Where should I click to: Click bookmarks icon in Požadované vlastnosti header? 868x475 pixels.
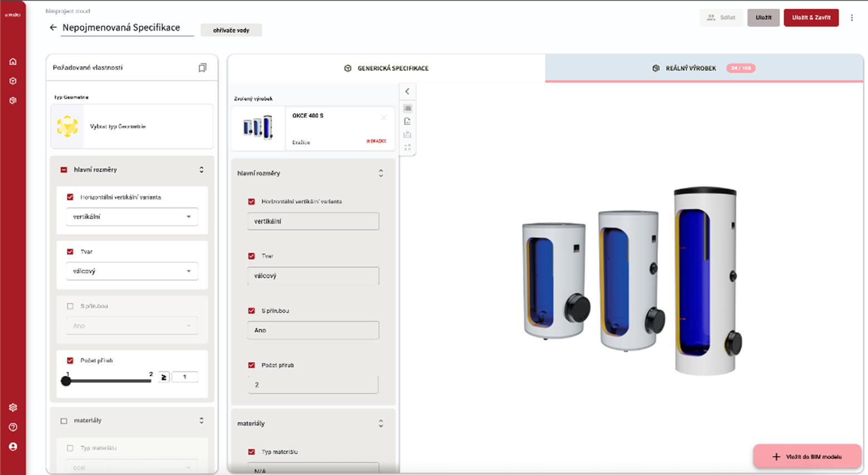tap(202, 67)
